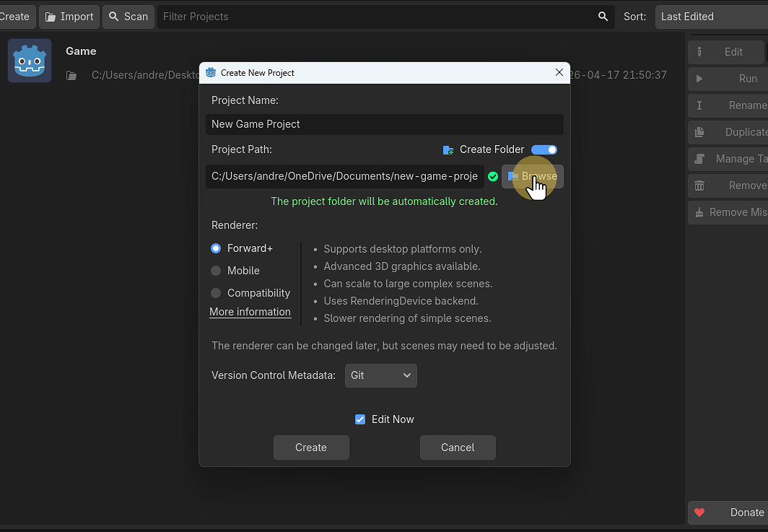Click the Godot icon of Game project

coord(30,61)
